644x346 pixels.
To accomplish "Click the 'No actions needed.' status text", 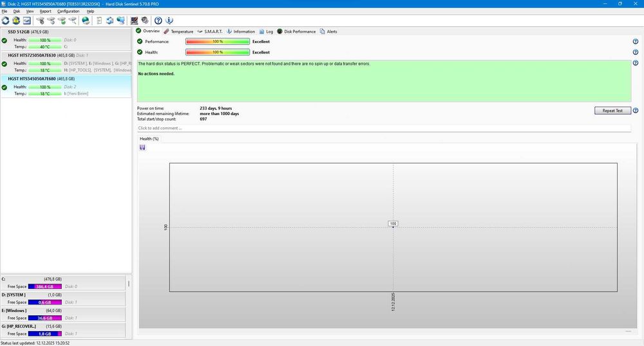I will [156, 74].
